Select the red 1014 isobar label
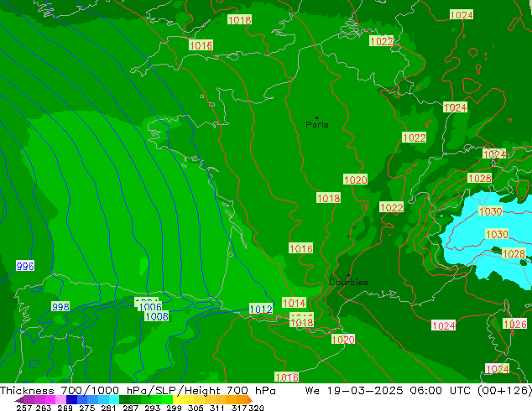 [295, 303]
